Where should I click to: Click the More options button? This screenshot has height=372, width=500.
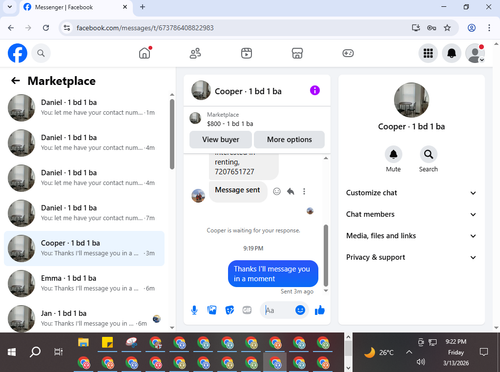(x=289, y=140)
